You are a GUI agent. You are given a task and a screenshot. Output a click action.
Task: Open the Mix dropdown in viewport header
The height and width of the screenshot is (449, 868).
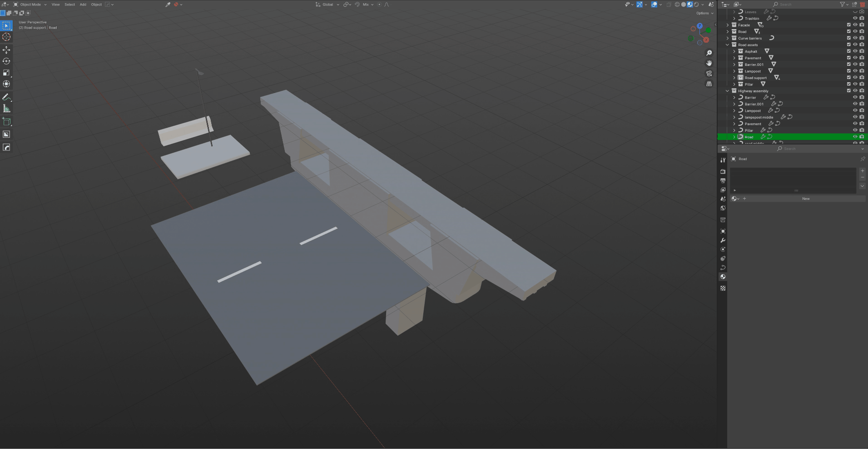pos(368,5)
